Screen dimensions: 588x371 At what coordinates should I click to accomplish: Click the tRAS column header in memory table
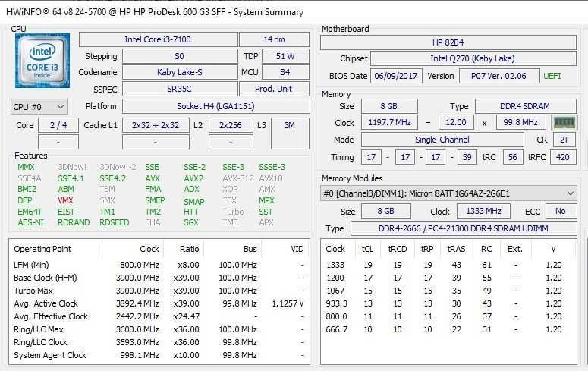click(x=456, y=249)
